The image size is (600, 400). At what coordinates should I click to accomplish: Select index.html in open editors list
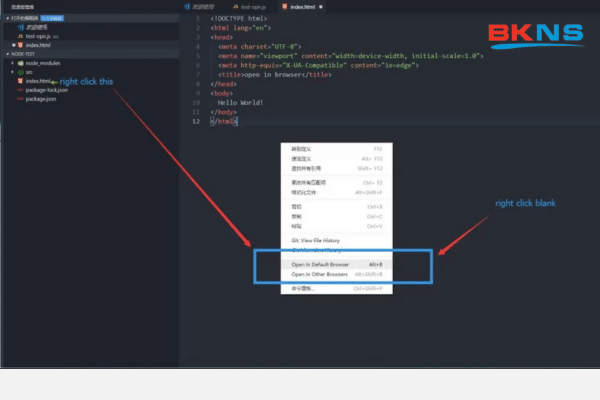(38, 45)
